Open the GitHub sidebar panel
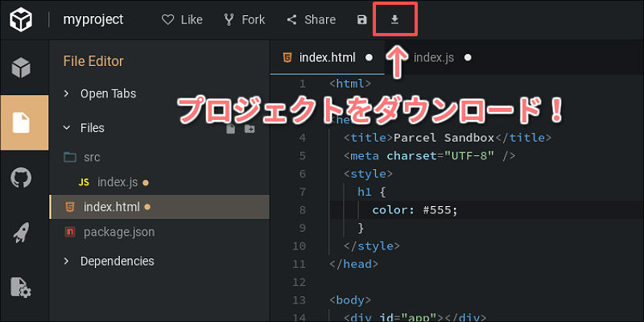The width and height of the screenshot is (644, 322). click(21, 178)
